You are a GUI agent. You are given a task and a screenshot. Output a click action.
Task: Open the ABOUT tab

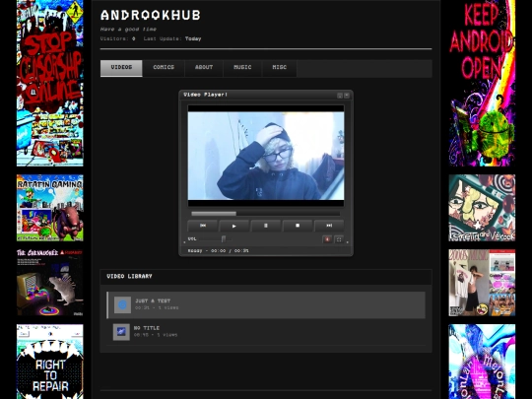[204, 68]
